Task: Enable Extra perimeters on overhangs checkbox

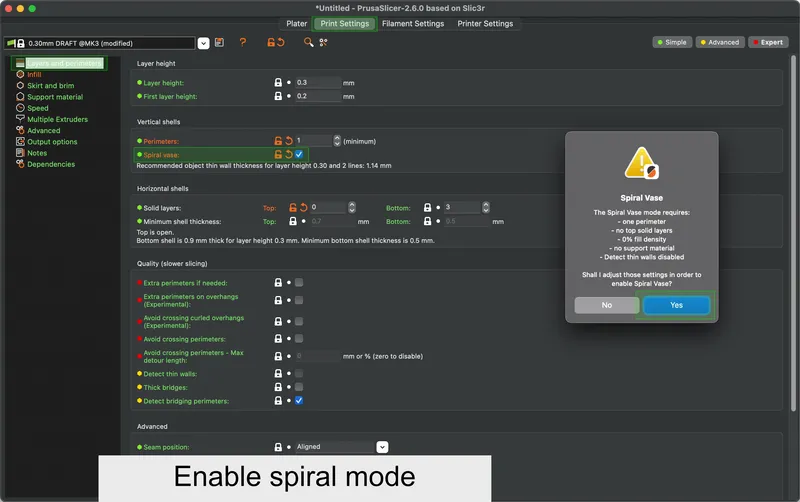Action: click(x=299, y=300)
